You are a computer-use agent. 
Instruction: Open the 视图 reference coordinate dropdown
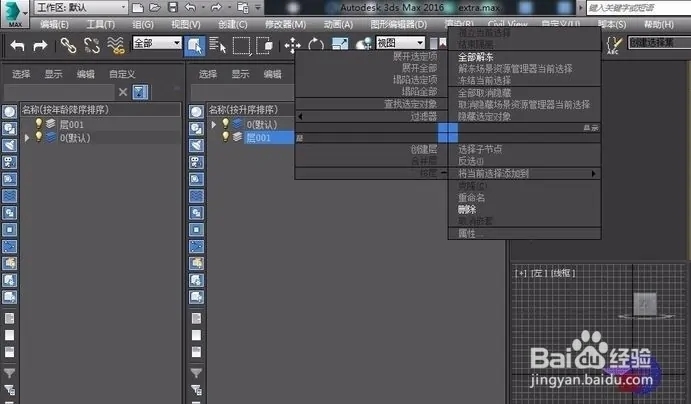[x=401, y=43]
